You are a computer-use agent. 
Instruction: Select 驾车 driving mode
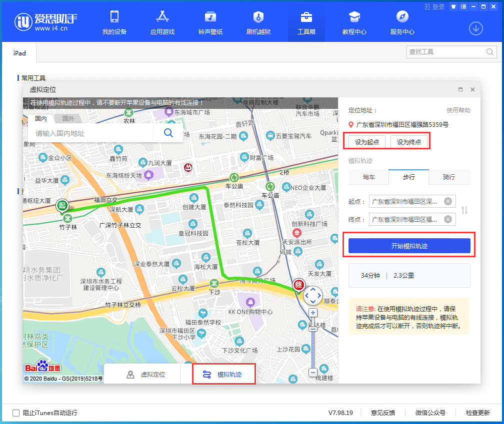(x=368, y=177)
